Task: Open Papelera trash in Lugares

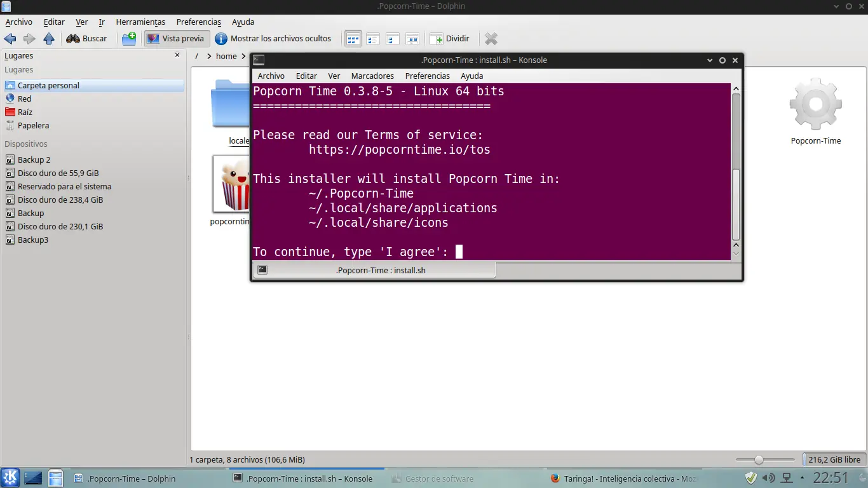Action: [93, 125]
